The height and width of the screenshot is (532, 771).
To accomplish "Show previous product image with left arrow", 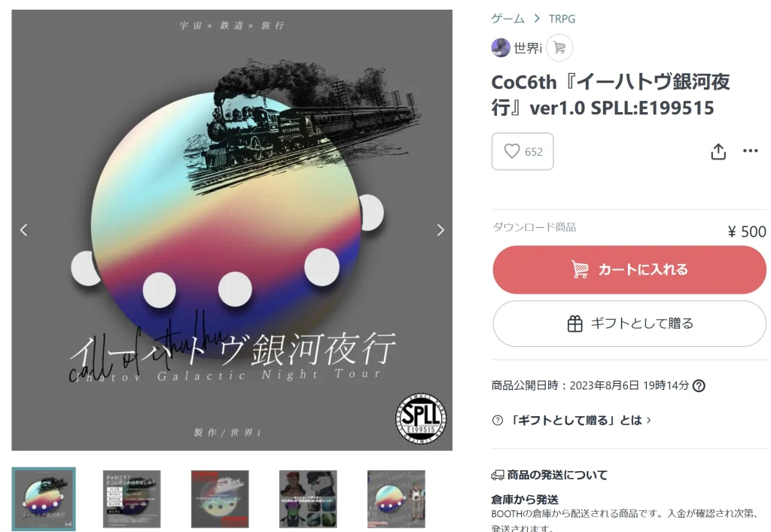I will (x=23, y=230).
